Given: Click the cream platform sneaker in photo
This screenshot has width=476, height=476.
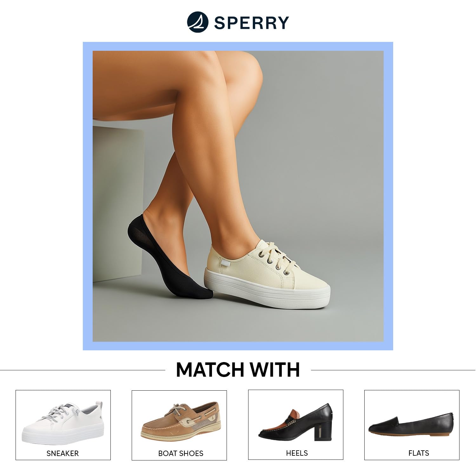Looking at the screenshot, I should [x=267, y=274].
